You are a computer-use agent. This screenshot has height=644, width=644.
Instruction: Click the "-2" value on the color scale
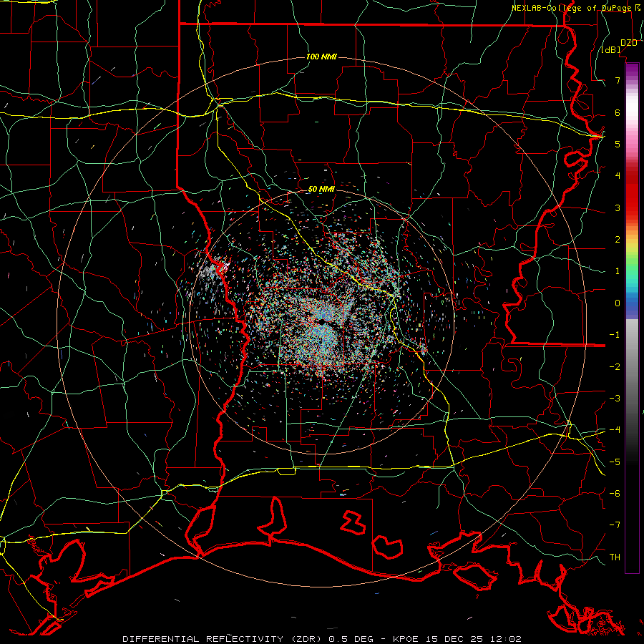[x=615, y=367]
